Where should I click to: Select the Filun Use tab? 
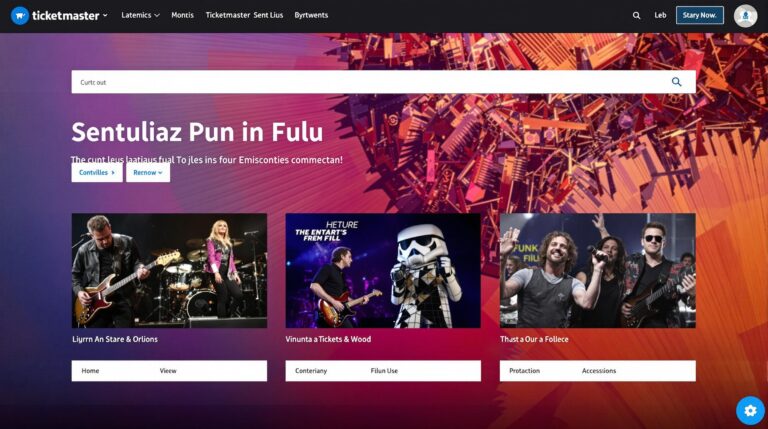[384, 371]
